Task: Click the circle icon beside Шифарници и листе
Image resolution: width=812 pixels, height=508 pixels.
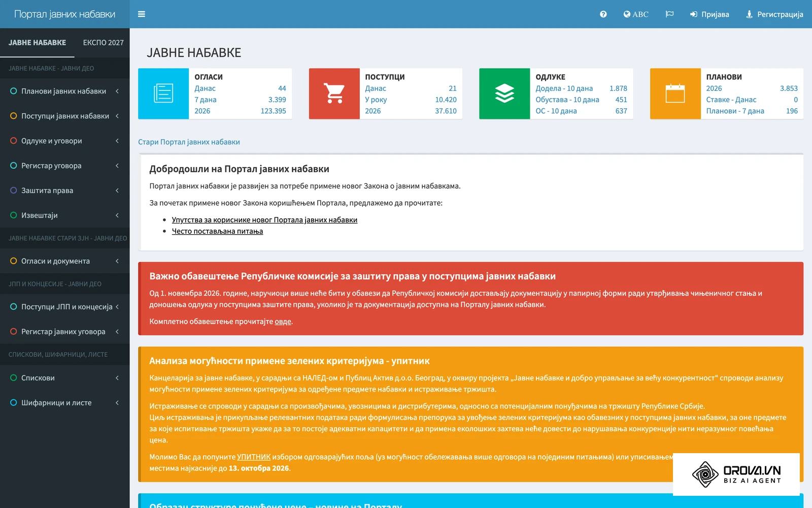Action: 14,403
